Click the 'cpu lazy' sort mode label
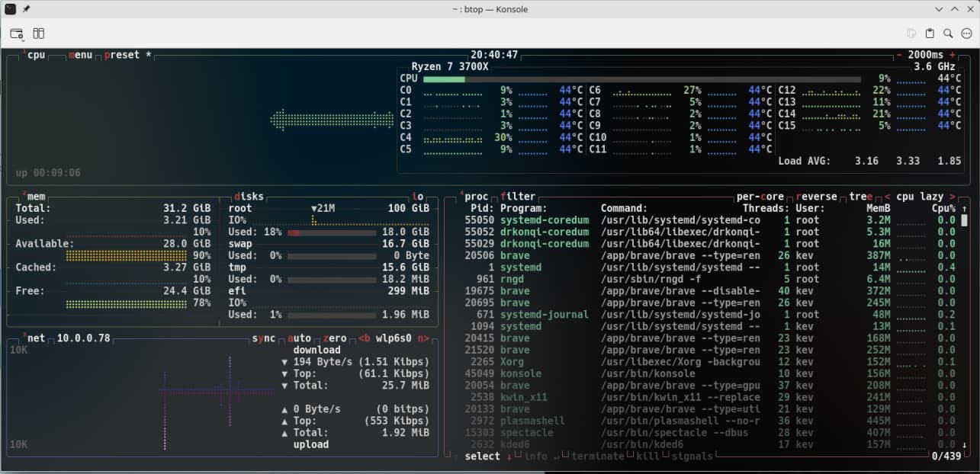This screenshot has width=980, height=474. click(920, 197)
